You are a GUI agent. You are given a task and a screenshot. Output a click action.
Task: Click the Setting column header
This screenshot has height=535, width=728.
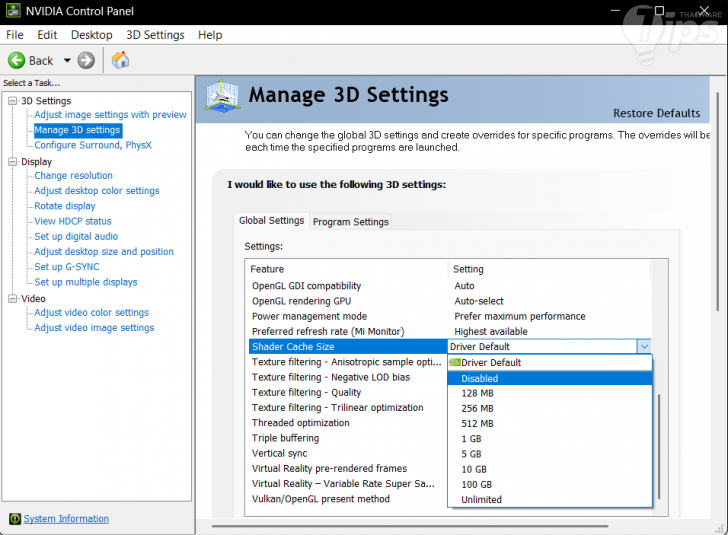click(550, 269)
